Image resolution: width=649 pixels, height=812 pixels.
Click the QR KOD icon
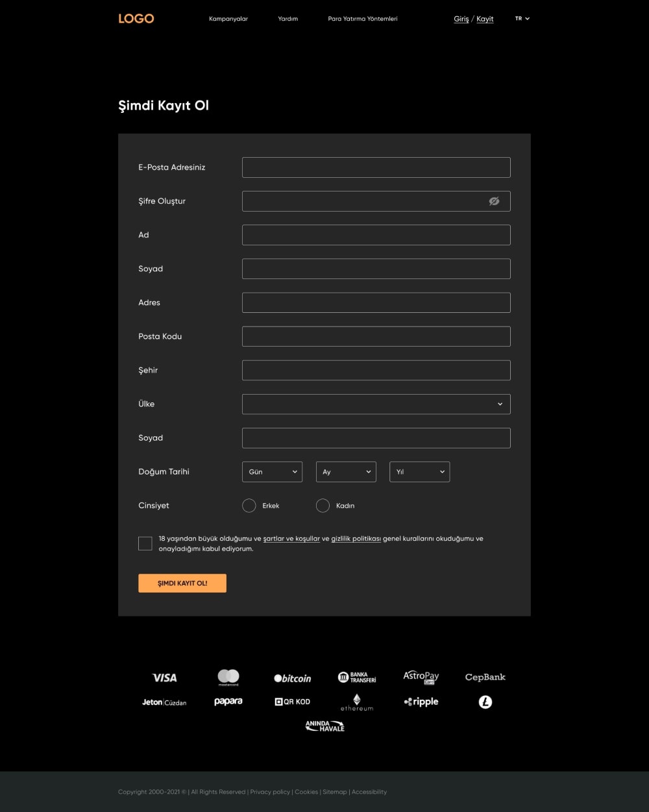coord(292,702)
